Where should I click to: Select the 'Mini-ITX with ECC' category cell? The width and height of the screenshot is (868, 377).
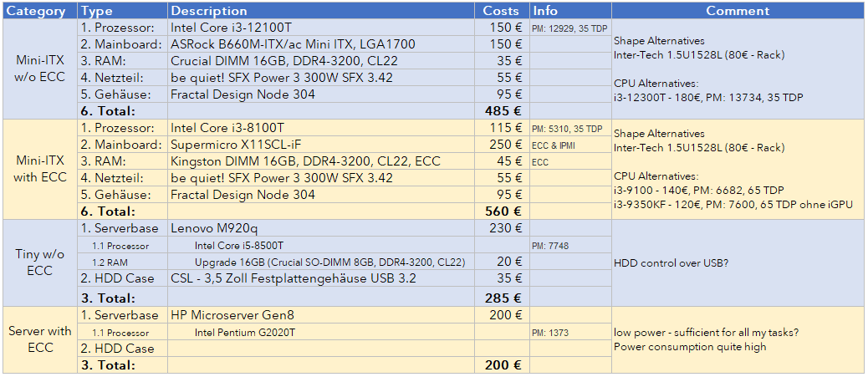pos(40,169)
